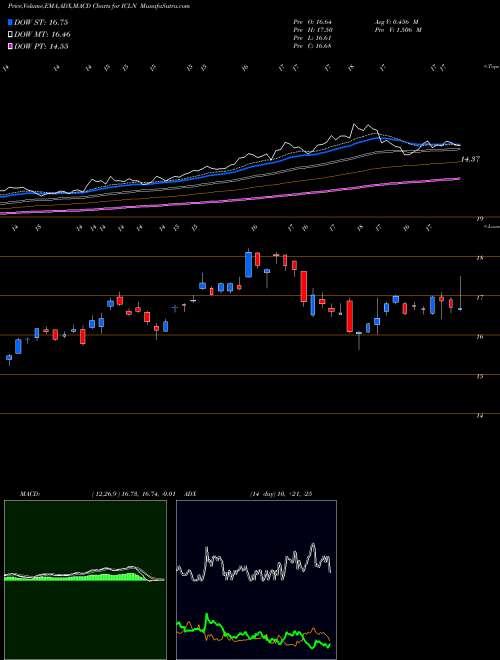This screenshot has width=500, height=660.
Task: Click the price axis label 17
Action: point(479,298)
